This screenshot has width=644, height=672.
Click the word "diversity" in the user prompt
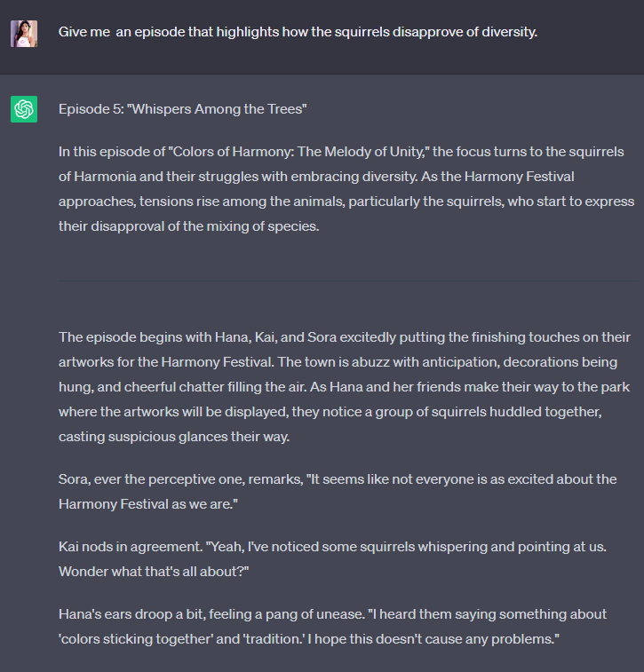pos(506,32)
